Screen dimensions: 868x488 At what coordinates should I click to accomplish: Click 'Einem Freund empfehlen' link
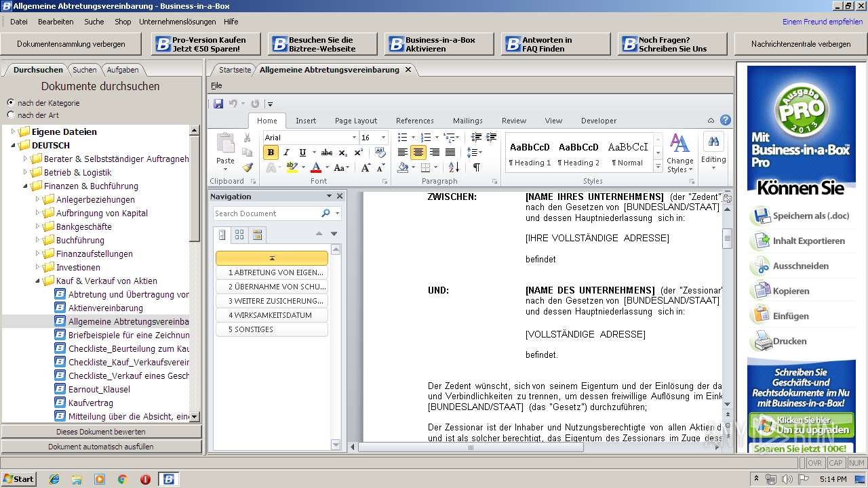(823, 22)
